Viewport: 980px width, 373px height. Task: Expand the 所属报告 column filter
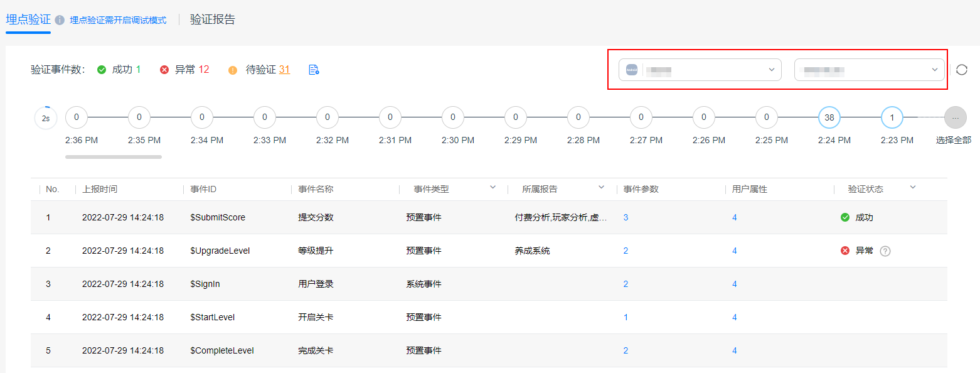click(x=601, y=188)
